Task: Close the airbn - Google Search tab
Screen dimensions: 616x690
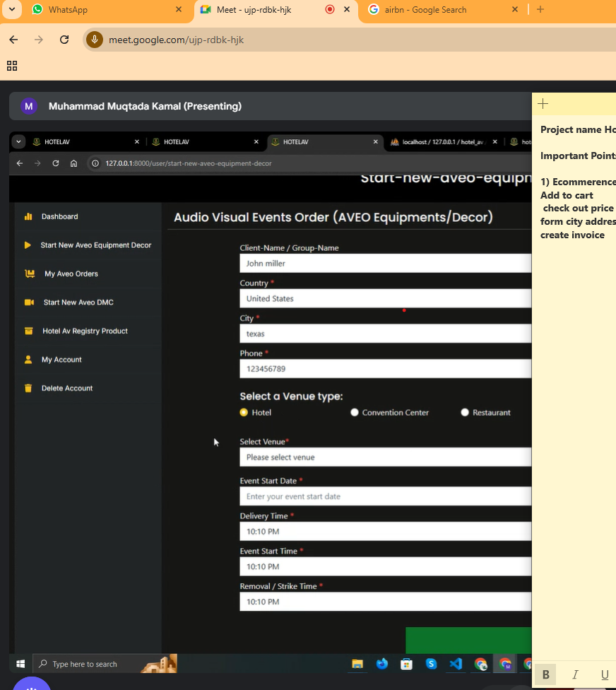Action: click(x=515, y=9)
